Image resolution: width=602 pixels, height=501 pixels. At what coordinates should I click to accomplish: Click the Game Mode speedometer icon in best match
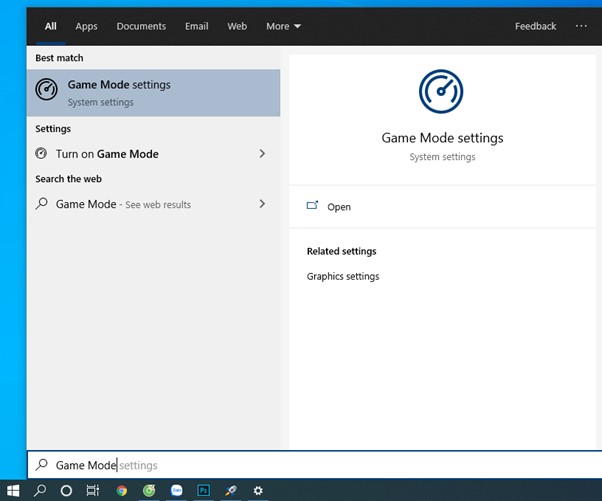click(46, 89)
